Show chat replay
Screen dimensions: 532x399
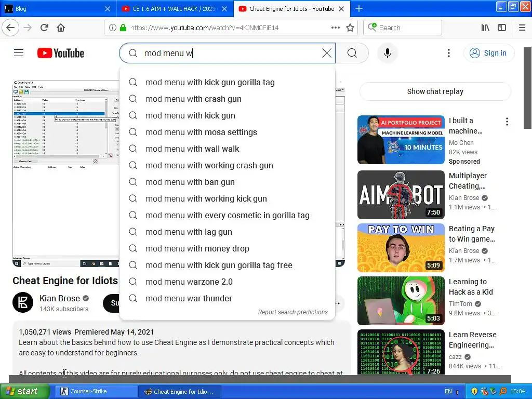point(435,91)
